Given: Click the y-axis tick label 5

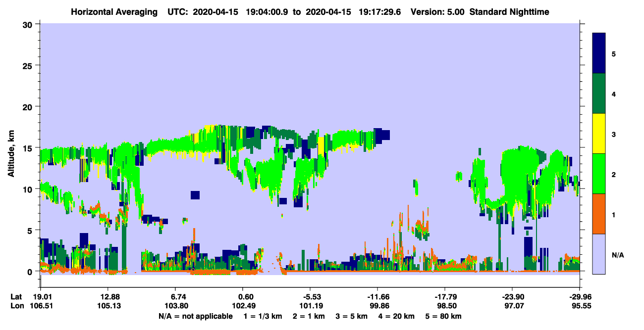Looking at the screenshot, I should tap(31, 230).
